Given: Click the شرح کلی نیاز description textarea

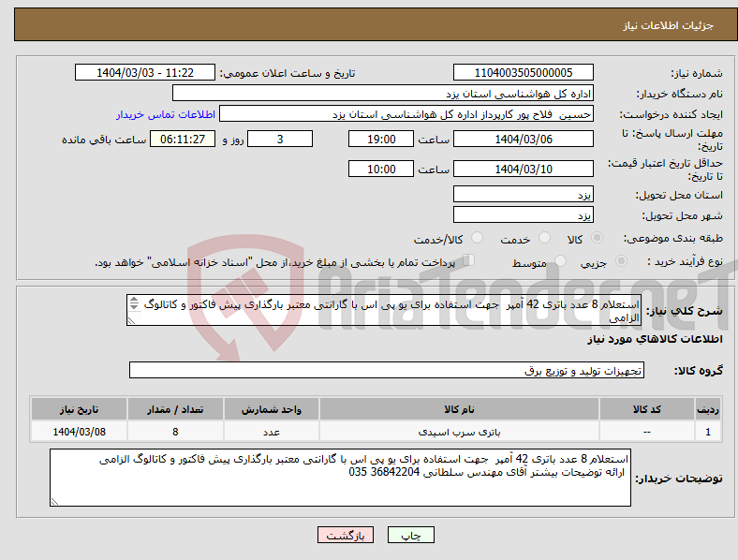Looking at the screenshot, I should point(384,310).
